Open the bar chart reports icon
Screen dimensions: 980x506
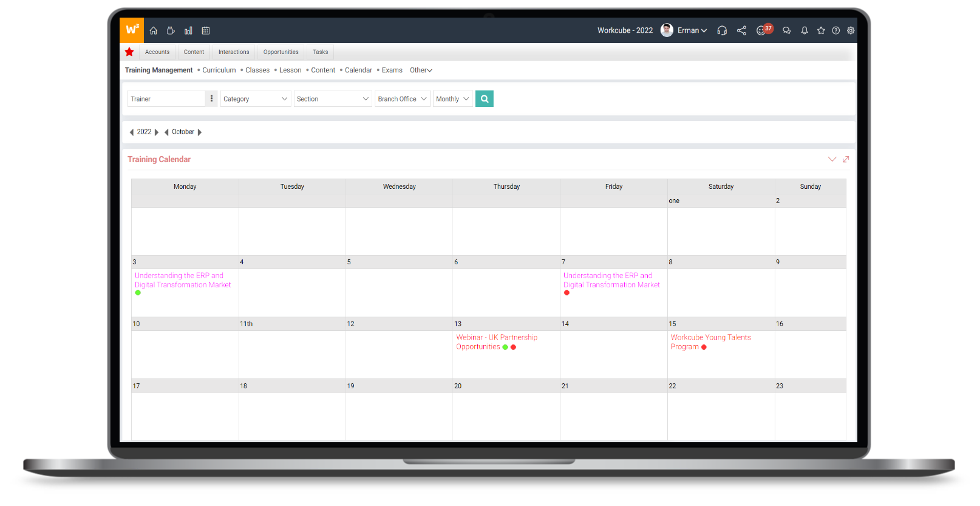pyautogui.click(x=188, y=30)
